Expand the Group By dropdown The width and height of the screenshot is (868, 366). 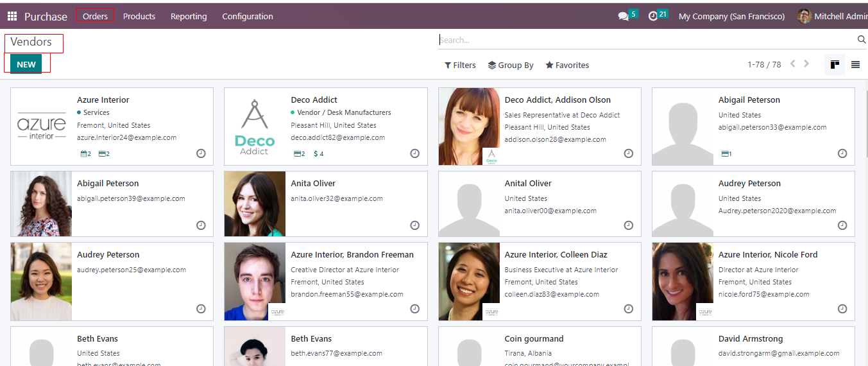[511, 65]
